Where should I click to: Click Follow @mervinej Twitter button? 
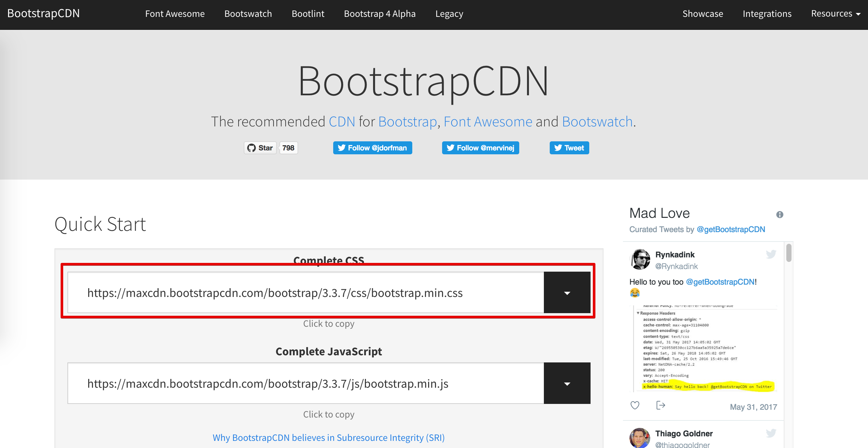tap(480, 147)
